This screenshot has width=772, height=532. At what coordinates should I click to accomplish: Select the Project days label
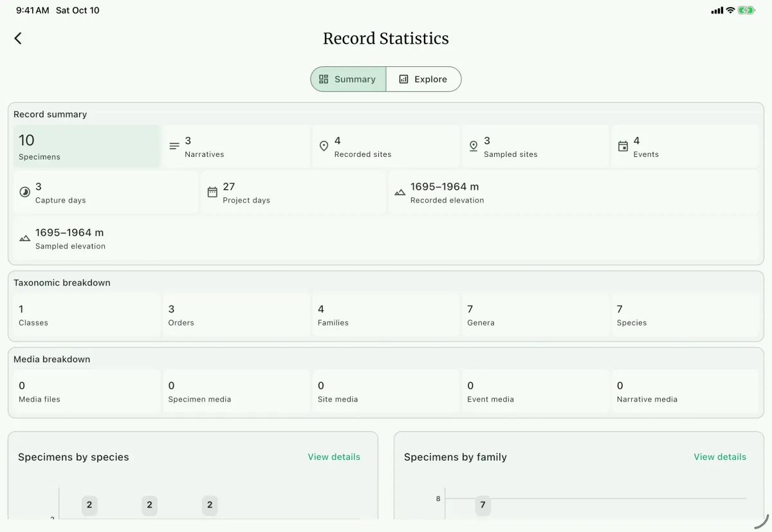tap(246, 200)
